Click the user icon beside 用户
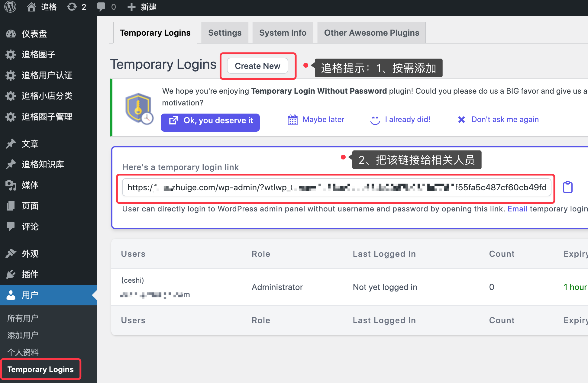The height and width of the screenshot is (383, 588). point(11,295)
